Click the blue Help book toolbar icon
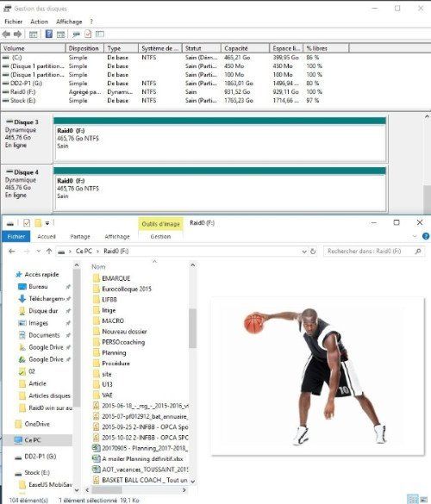 (49, 34)
